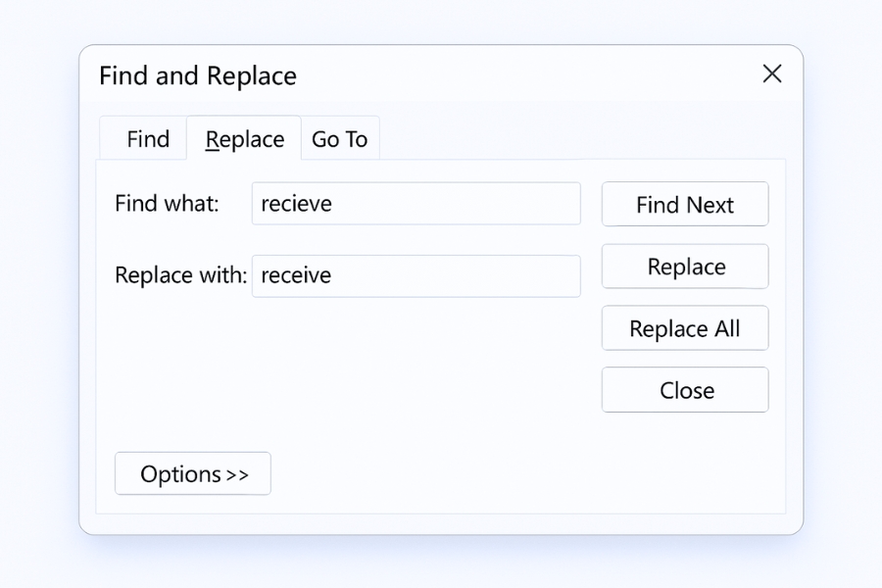Viewport: 882px width, 588px height.
Task: Focus the Replace with text box
Action: click(416, 275)
